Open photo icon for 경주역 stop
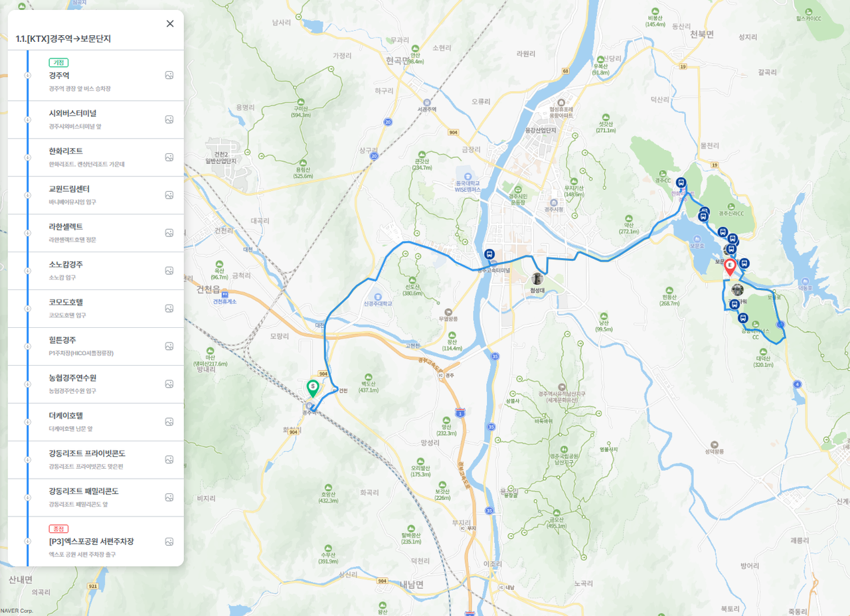This screenshot has width=850, height=616. click(x=169, y=76)
